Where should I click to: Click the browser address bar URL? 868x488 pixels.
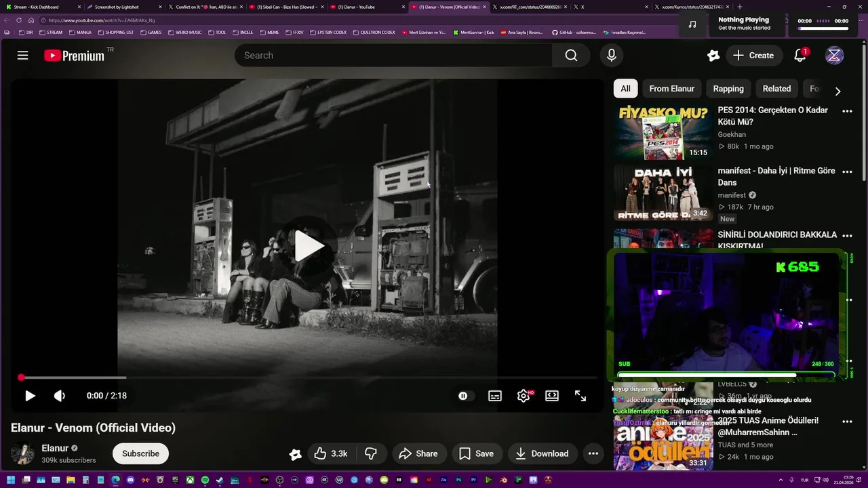coord(102,20)
